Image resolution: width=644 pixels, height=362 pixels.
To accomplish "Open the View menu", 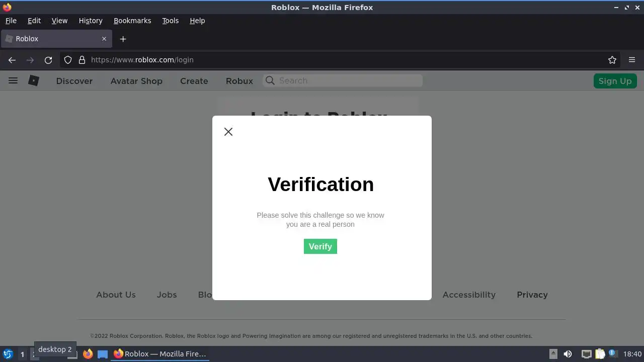I will 59,21.
